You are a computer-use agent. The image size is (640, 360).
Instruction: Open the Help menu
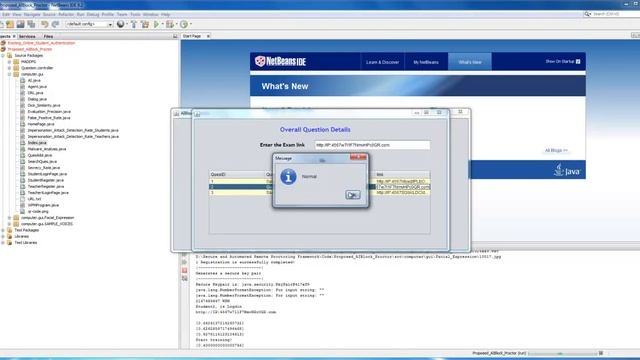[x=165, y=14]
